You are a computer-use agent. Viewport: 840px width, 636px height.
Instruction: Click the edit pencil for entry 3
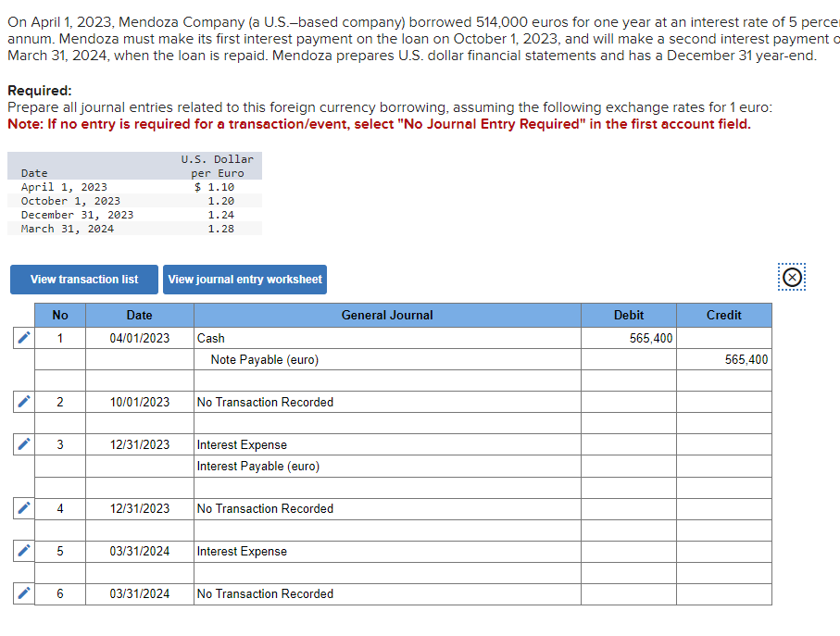click(23, 444)
